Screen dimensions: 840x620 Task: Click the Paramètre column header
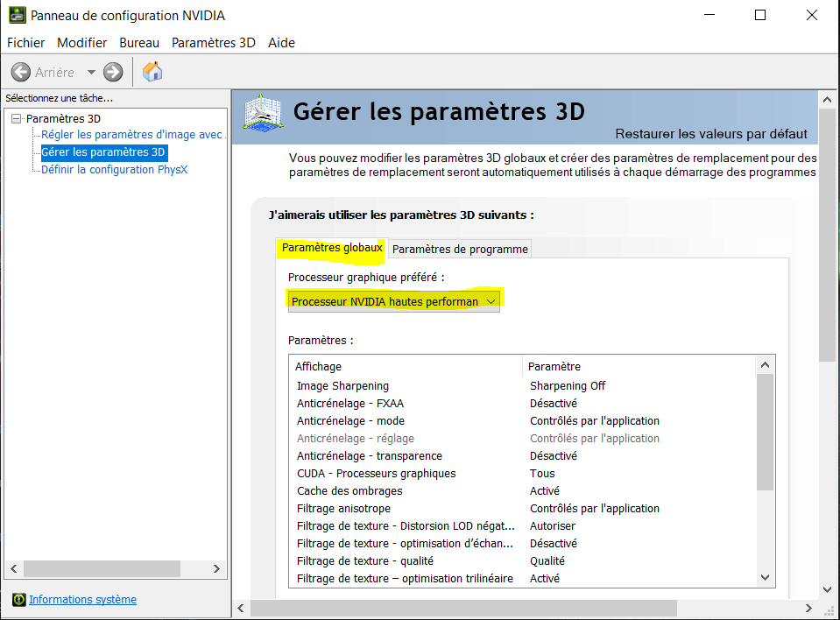(x=639, y=367)
